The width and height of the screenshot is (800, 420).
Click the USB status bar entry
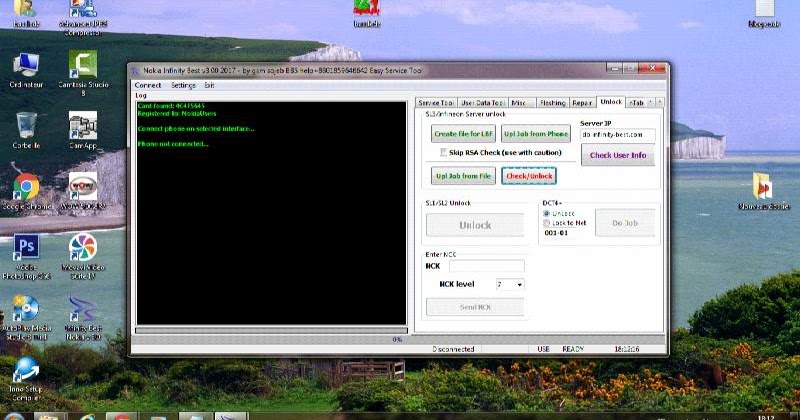[x=543, y=349]
